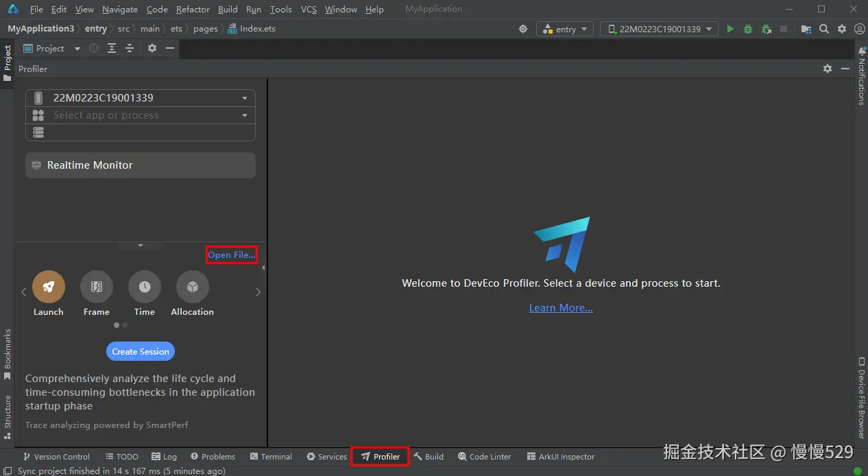The height and width of the screenshot is (476, 868).
Task: Open the Tools menu
Action: pos(281,9)
